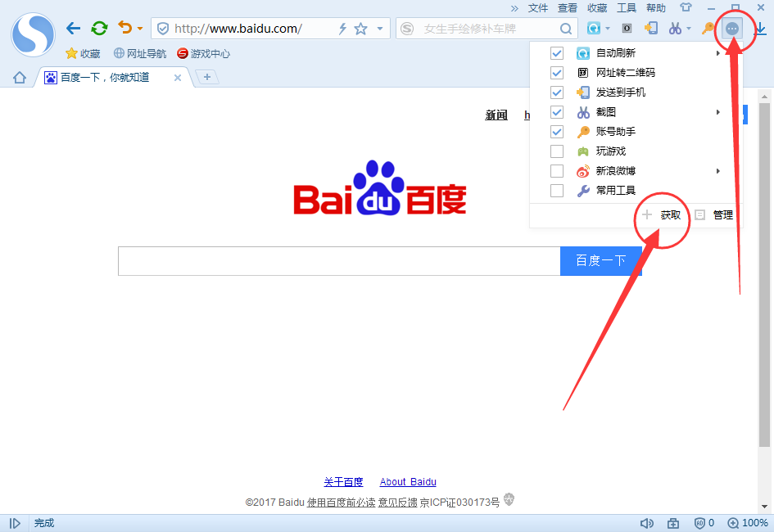Toggle the sidebar icon in status bar
The height and width of the screenshot is (532, 774).
15,523
